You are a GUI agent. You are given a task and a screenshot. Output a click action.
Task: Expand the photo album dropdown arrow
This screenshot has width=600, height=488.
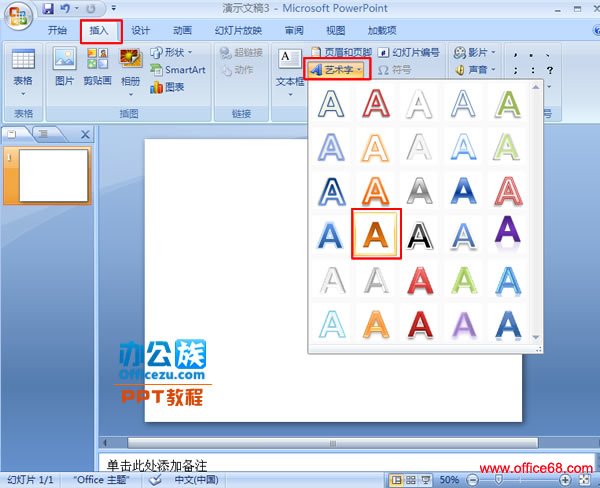(x=130, y=94)
